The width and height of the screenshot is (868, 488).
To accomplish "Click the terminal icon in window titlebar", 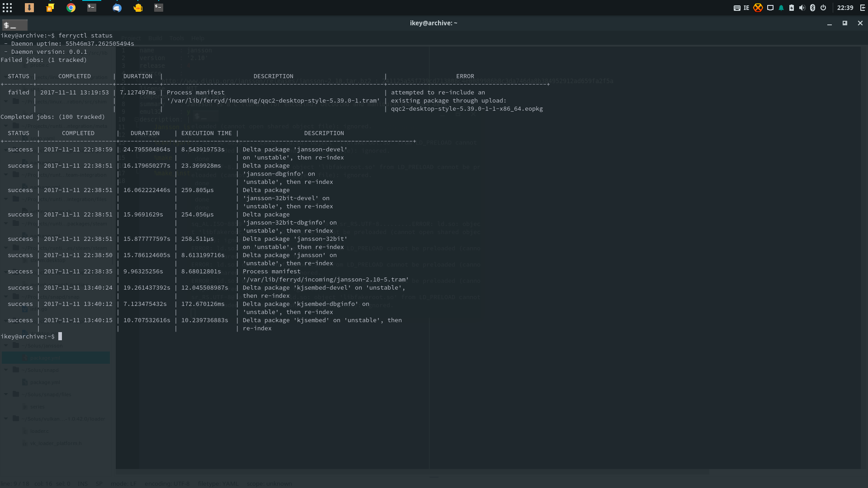I will 14,25.
